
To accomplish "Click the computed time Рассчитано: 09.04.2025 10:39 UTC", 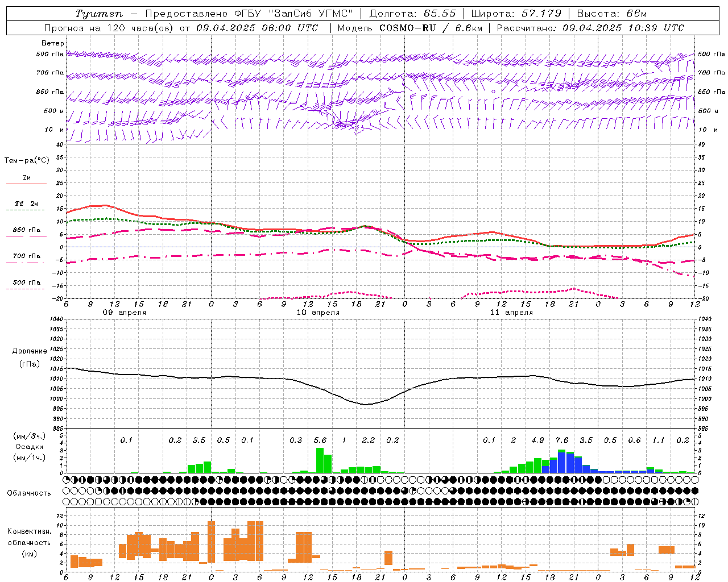I will point(590,28).
